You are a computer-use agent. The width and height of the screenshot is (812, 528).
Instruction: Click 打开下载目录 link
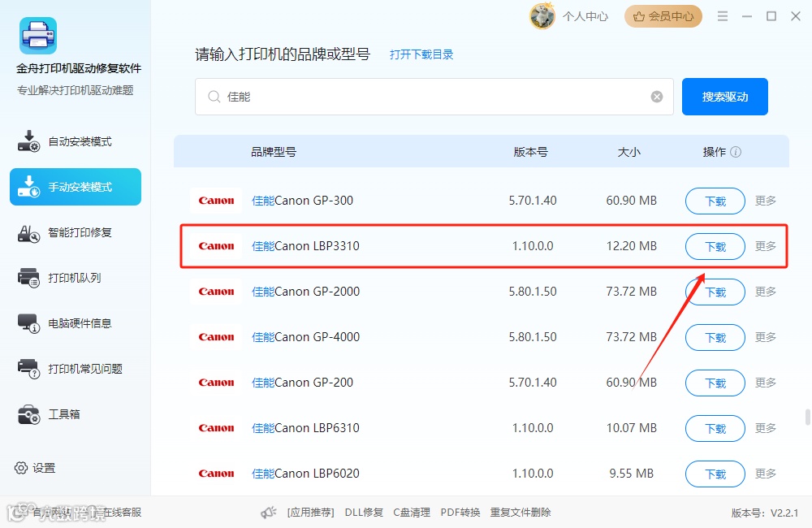click(421, 54)
